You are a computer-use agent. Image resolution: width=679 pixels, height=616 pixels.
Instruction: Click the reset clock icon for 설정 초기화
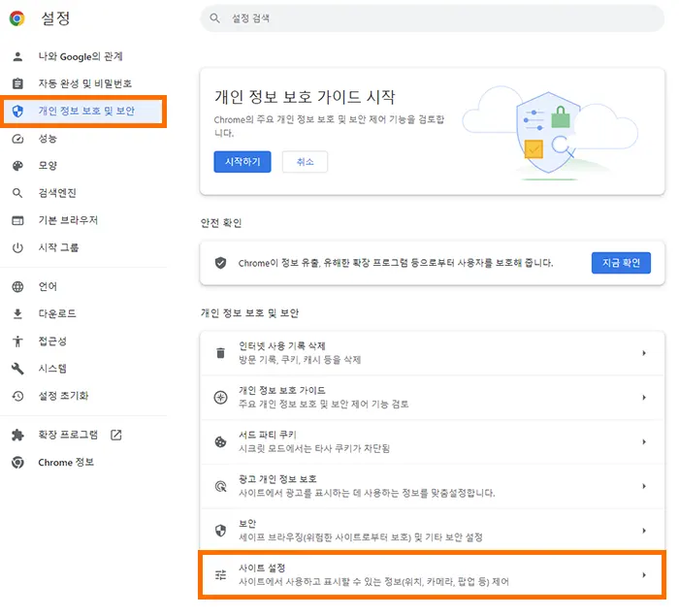pos(17,396)
